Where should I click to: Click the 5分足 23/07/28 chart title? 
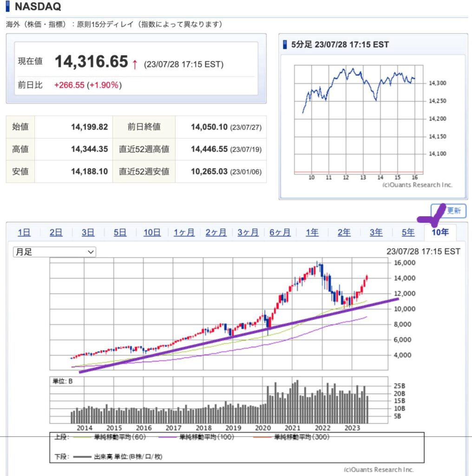[340, 45]
